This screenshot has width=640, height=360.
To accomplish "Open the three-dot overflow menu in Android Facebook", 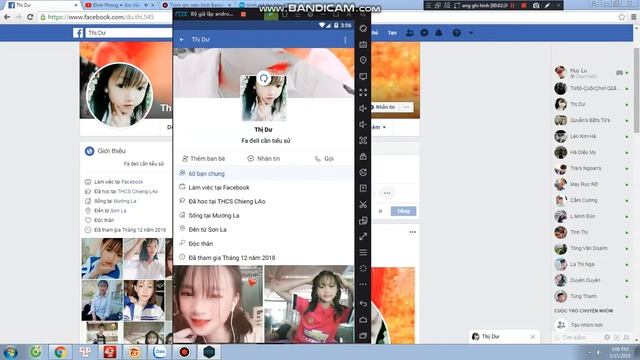I will [x=345, y=40].
